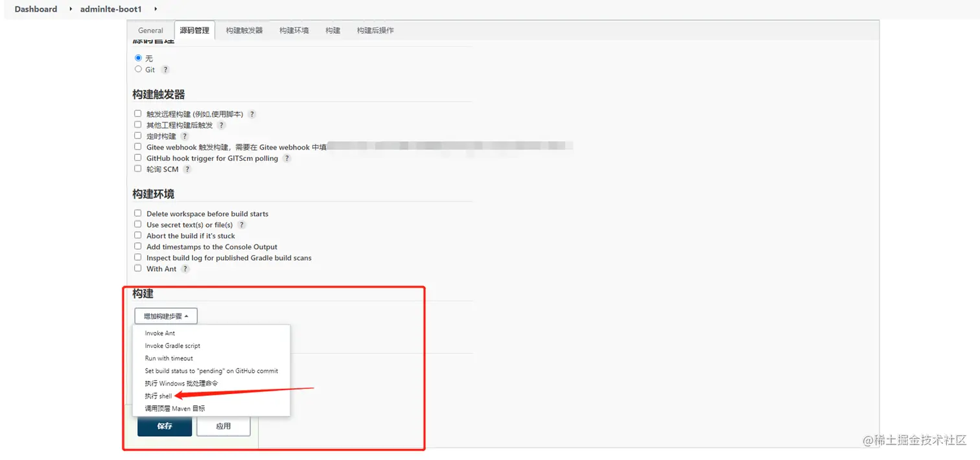Check 其他工程构建后触发 option
980x460 pixels.
[x=138, y=124]
